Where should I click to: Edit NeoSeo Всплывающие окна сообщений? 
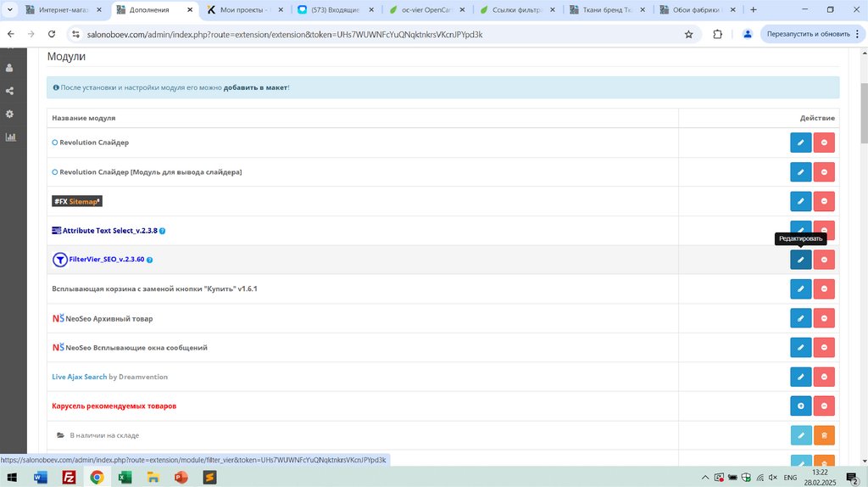point(800,347)
